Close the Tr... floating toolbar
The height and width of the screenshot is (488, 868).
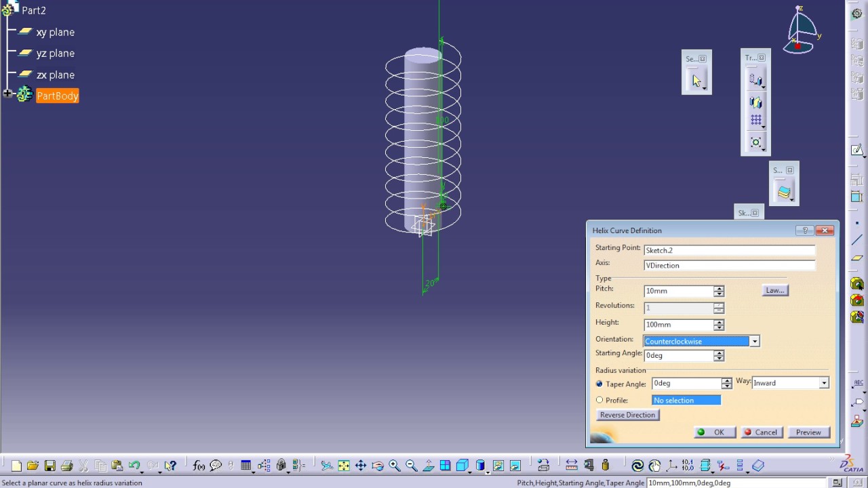tap(762, 58)
